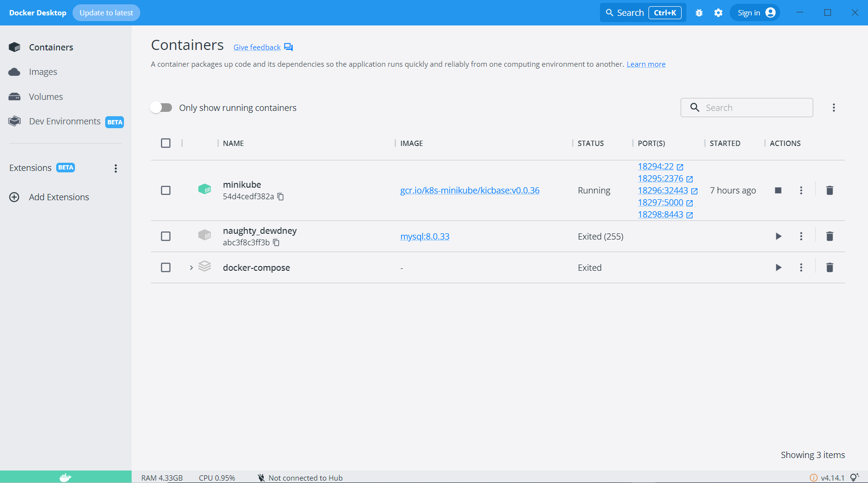868x483 pixels.
Task: Open gcr.io/k8s-minikube/kicbase image link
Action: pyautogui.click(x=470, y=191)
